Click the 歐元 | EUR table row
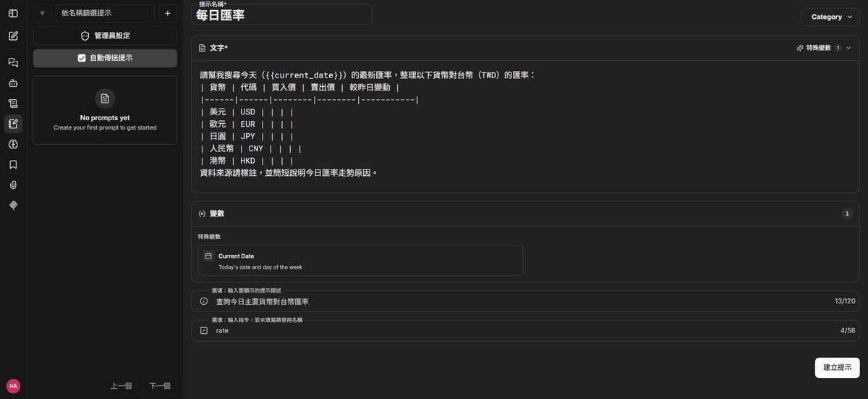This screenshot has height=399, width=868. tap(247, 125)
